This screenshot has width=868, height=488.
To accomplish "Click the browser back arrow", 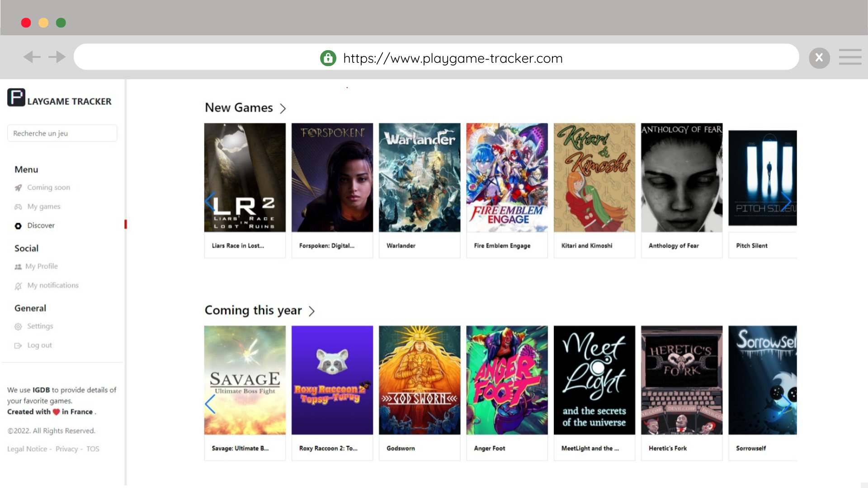I will (x=32, y=57).
